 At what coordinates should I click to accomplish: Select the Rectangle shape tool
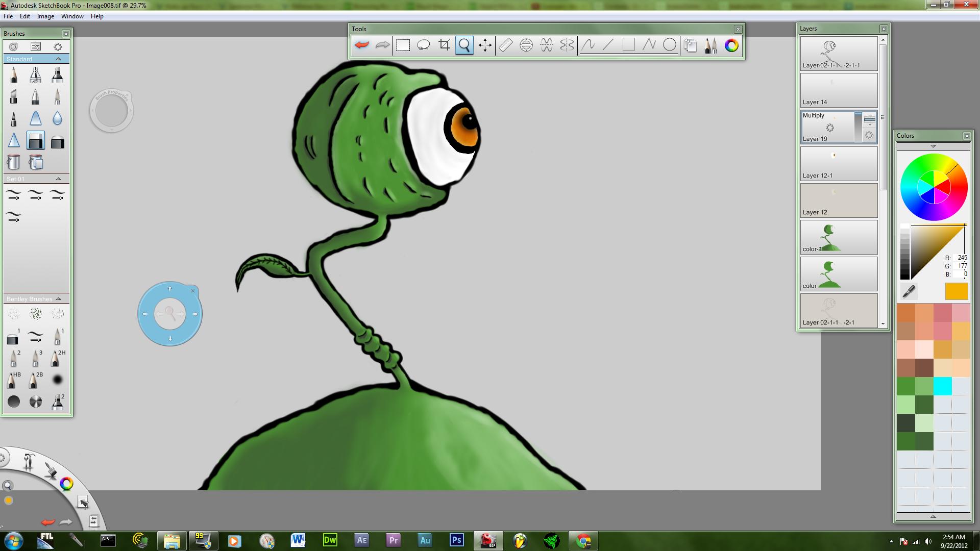pyautogui.click(x=629, y=45)
